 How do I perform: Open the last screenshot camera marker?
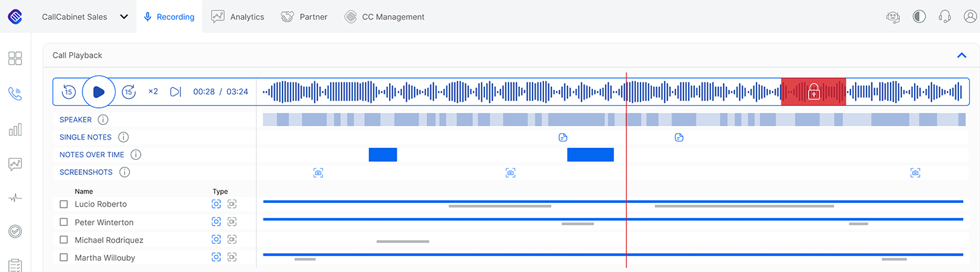(x=915, y=172)
